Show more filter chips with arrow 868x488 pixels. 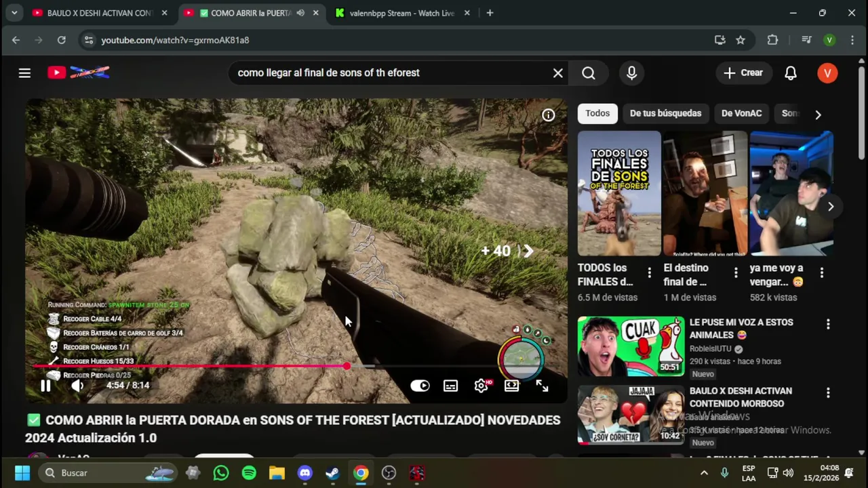click(818, 115)
